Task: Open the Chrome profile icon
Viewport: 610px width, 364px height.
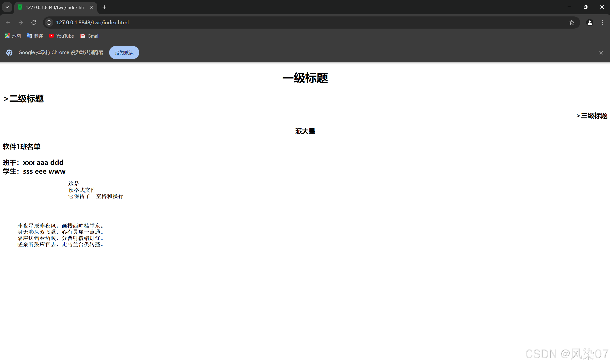Action: click(x=589, y=23)
